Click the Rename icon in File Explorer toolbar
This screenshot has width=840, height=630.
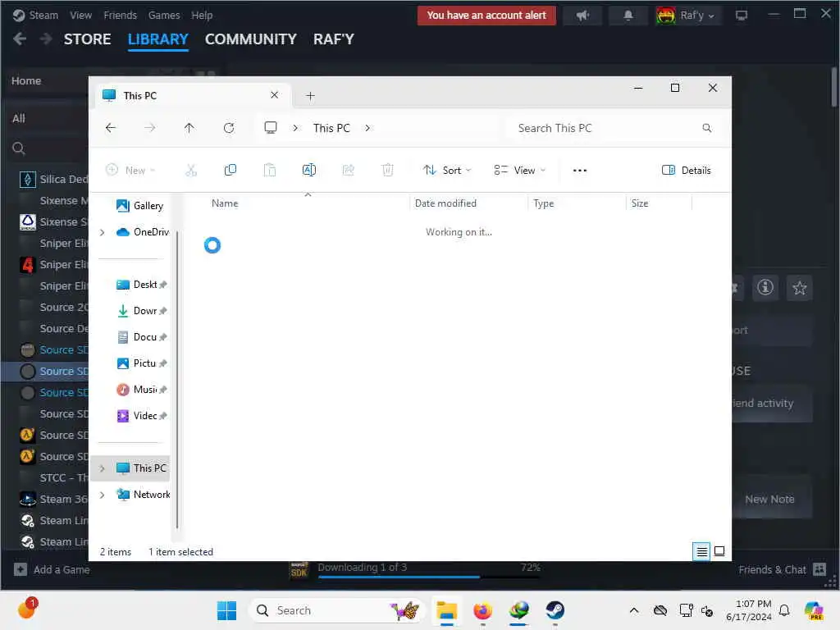pos(309,171)
